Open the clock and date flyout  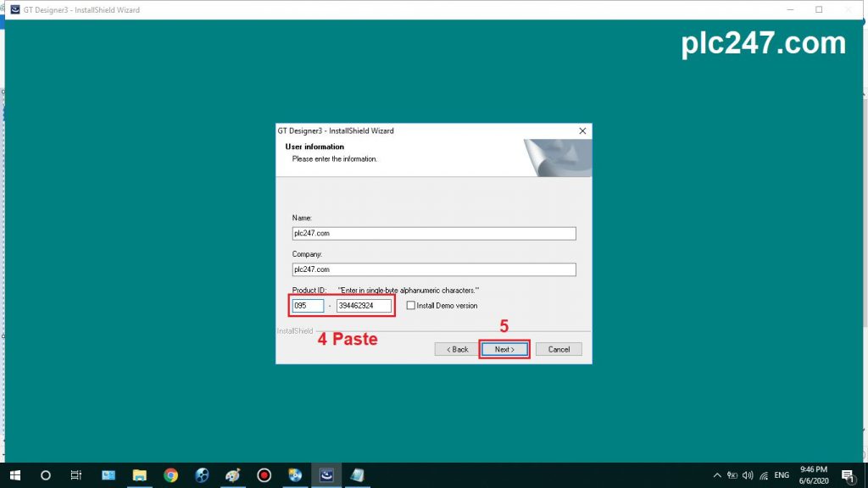pyautogui.click(x=813, y=475)
